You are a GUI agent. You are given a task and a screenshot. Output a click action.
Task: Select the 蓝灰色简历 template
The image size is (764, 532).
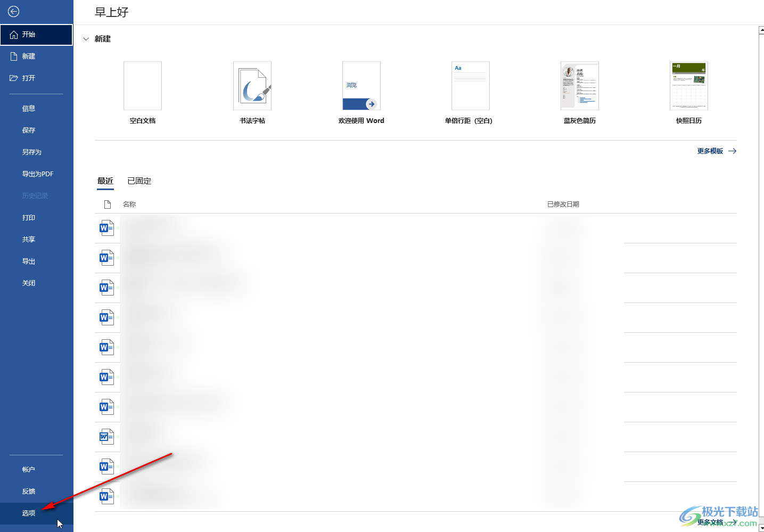(580, 93)
